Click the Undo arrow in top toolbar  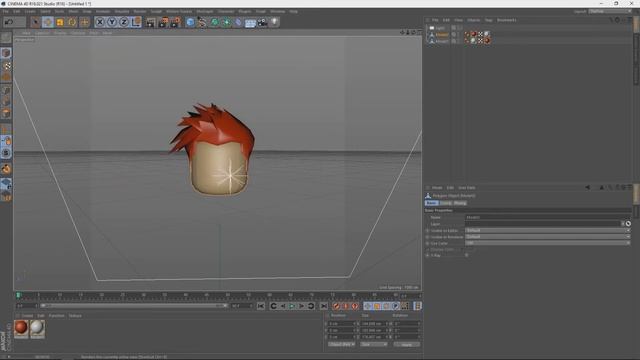click(8, 22)
